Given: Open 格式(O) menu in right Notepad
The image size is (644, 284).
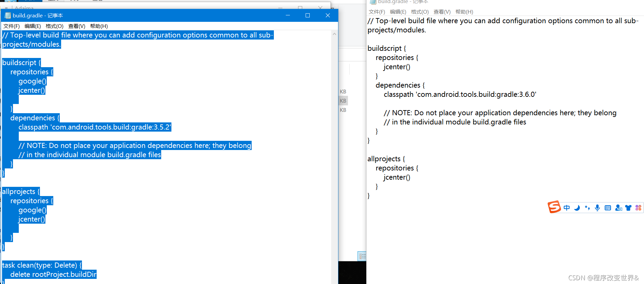Looking at the screenshot, I should point(420,12).
